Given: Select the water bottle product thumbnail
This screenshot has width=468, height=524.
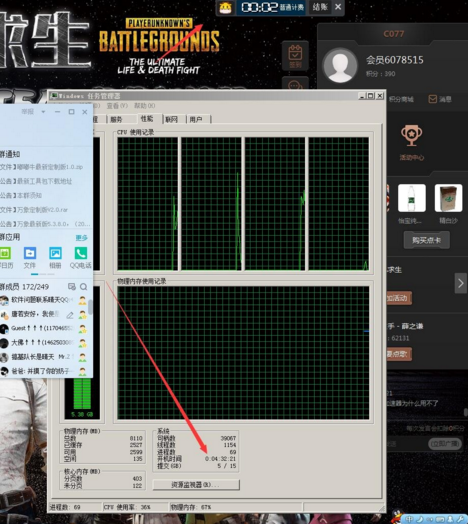Looking at the screenshot, I should click(x=412, y=198).
